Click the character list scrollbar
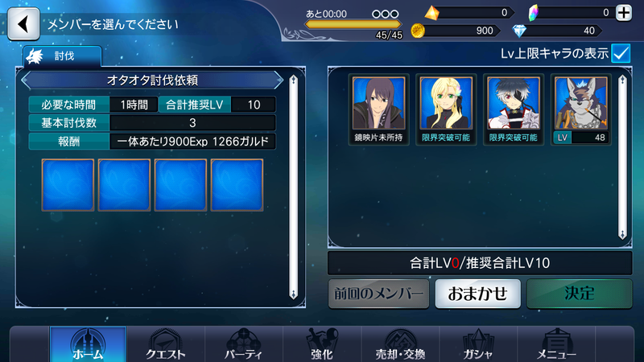The image size is (644, 362). click(x=622, y=157)
